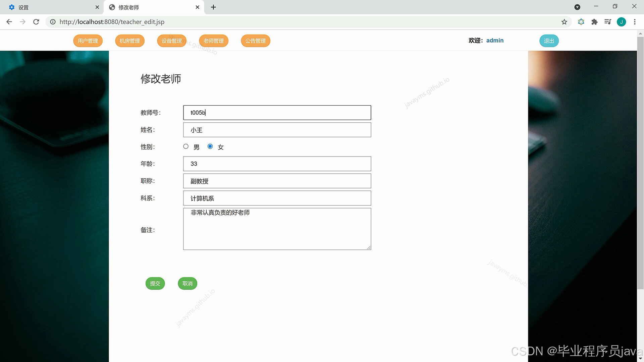Viewport: 644px width, 362px height.
Task: Click the admin username link
Action: click(x=495, y=41)
